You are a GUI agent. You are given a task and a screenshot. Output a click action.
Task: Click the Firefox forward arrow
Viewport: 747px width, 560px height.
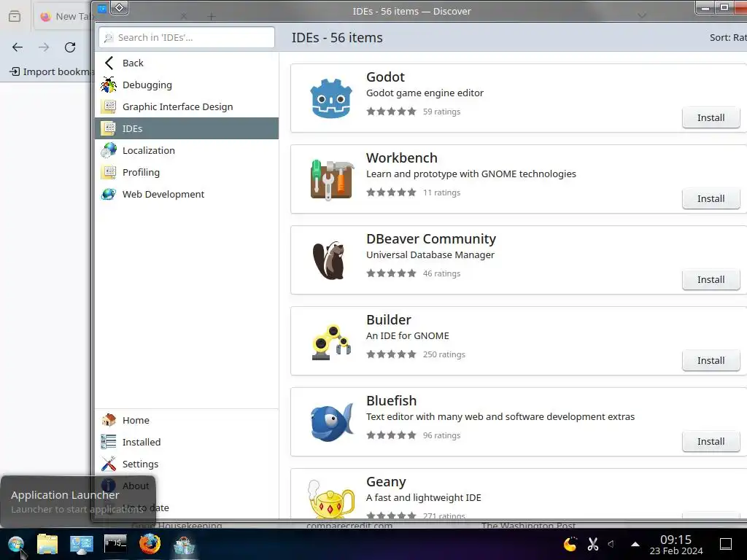44,47
